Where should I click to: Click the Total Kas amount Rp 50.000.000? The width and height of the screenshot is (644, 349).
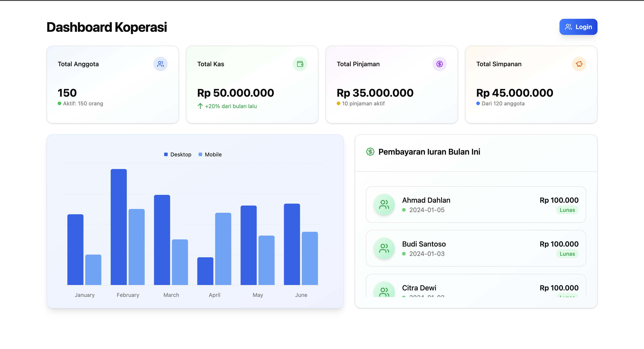[x=235, y=93]
